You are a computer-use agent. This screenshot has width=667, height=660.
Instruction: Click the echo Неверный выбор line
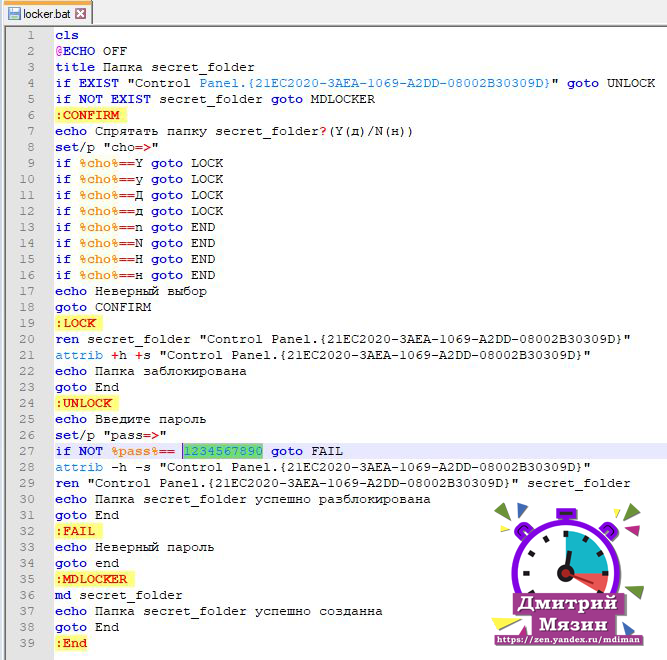[x=131, y=291]
